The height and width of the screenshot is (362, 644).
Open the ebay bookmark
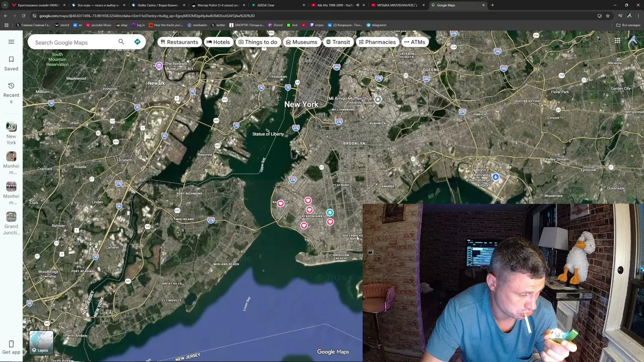[122, 25]
